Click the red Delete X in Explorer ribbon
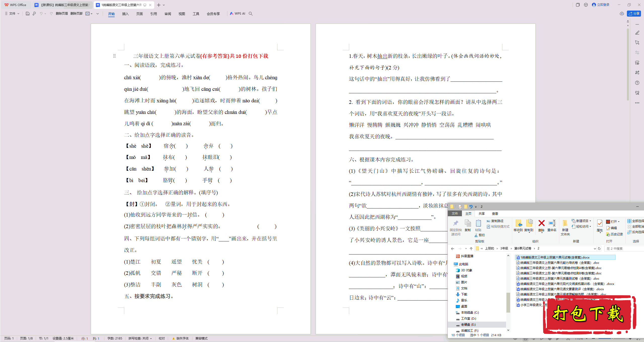 pyautogui.click(x=541, y=223)
